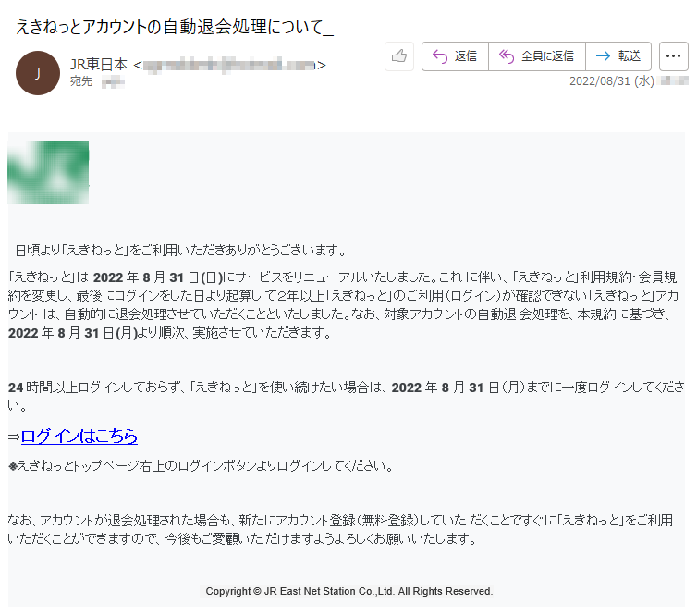
Task: Click the sender avatar circle J
Action: (38, 73)
